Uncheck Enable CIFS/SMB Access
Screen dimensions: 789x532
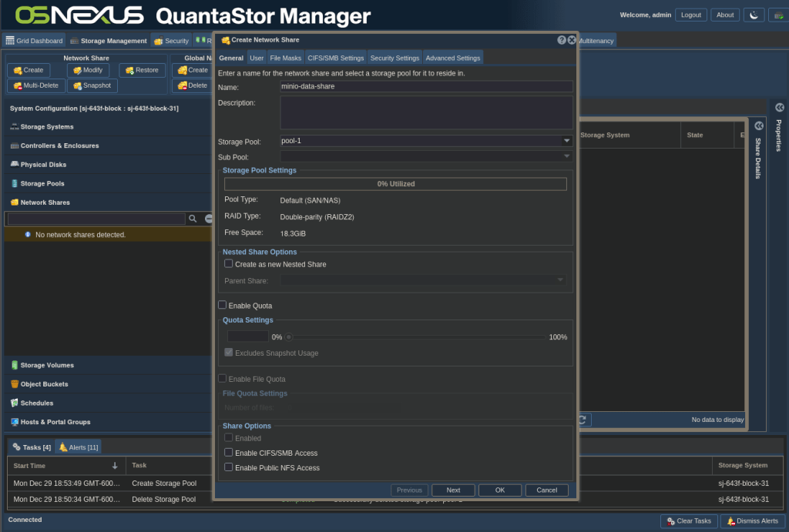click(x=228, y=453)
